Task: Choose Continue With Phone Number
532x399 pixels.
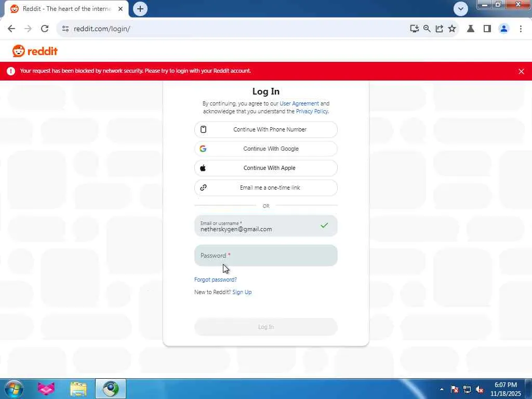Action: point(265,129)
